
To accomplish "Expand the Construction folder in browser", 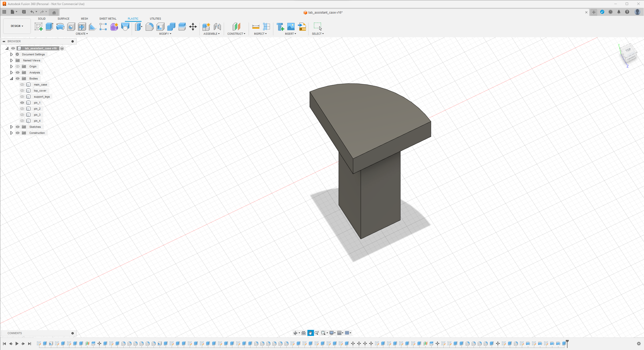I will [11, 133].
